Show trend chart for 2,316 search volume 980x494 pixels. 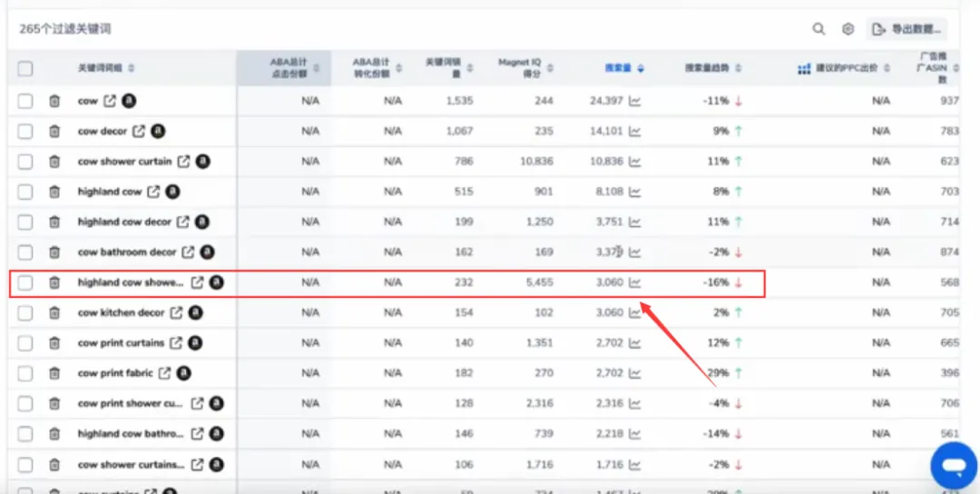[634, 403]
